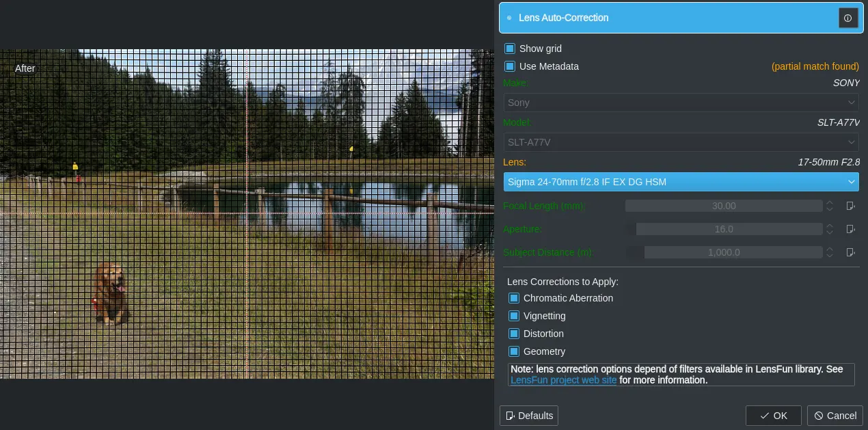Click the checkmark icon inside the OK button
868x430 pixels.
pyautogui.click(x=765, y=416)
